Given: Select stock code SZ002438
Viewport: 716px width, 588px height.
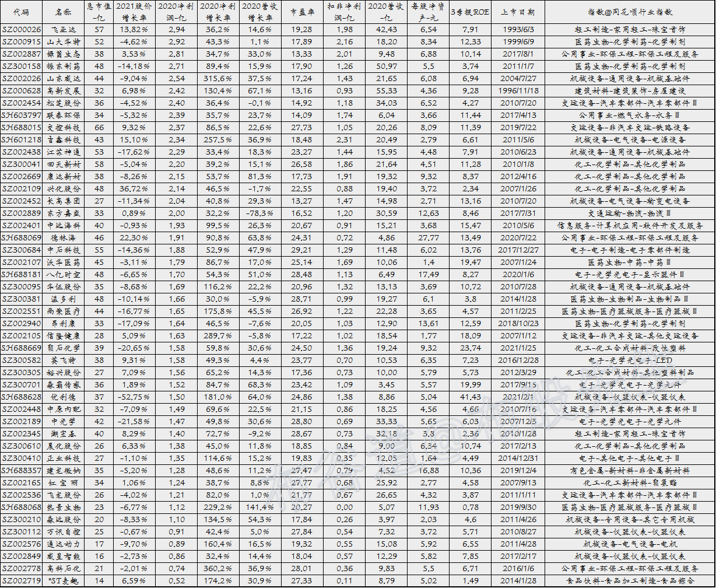Looking at the screenshot, I should 21,152.
